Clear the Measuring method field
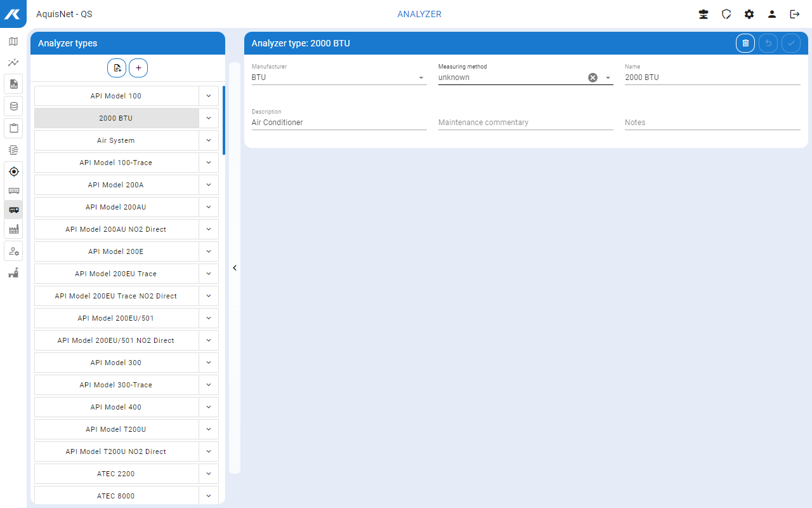 tap(593, 77)
